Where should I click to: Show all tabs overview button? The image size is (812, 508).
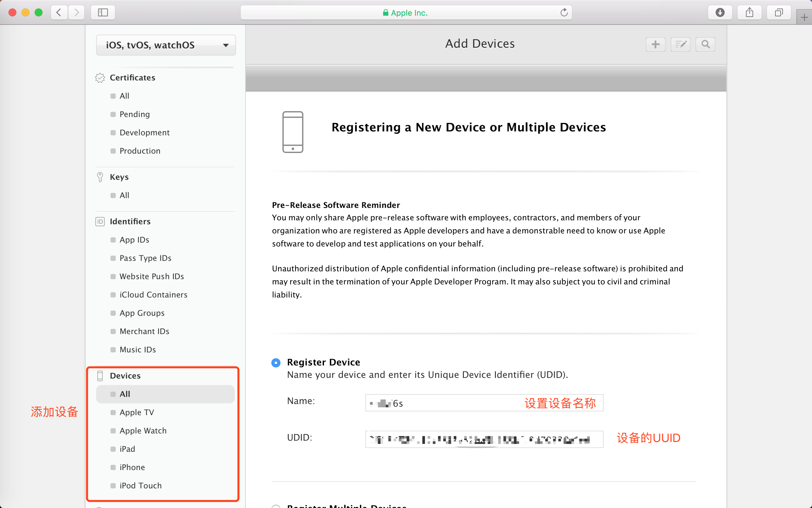(x=779, y=13)
